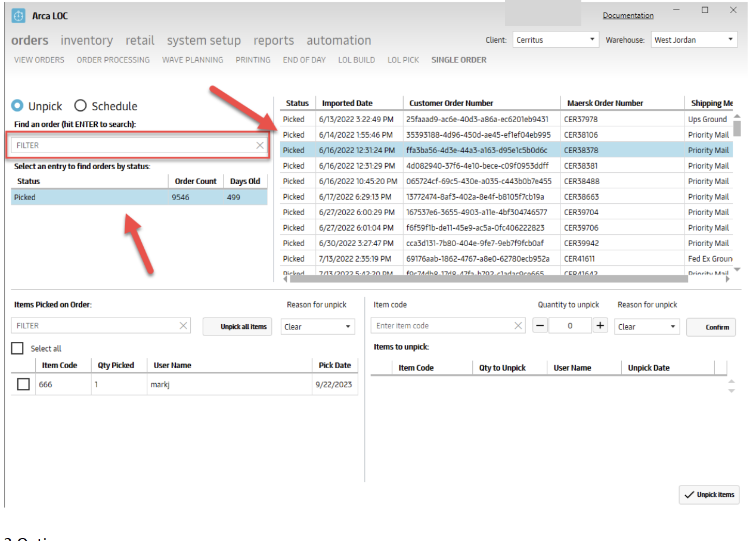Clear the order search filter with X icon
This screenshot has height=541, width=756.
[260, 145]
